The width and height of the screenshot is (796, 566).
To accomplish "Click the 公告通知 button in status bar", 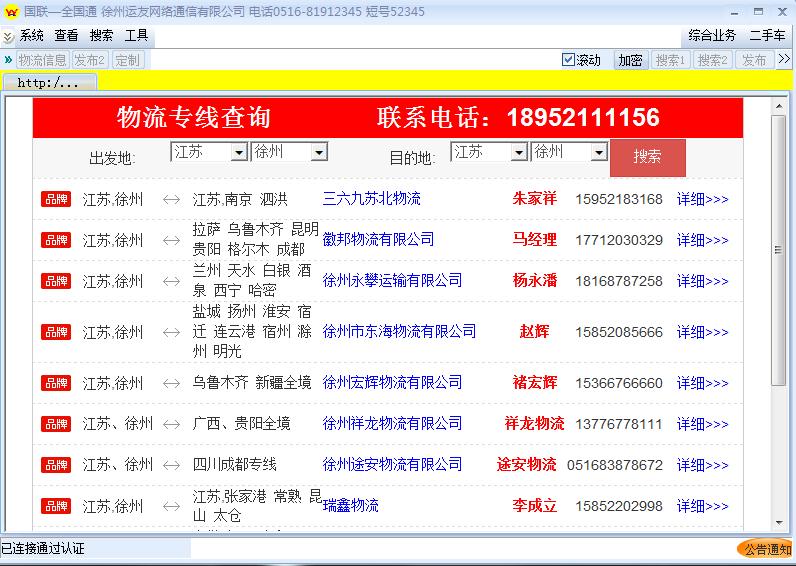I will coord(766,549).
